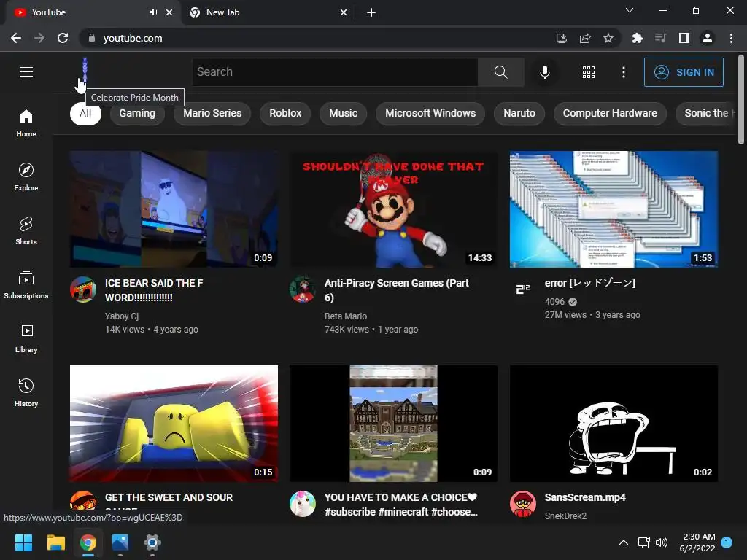The image size is (747, 560).
Task: Open the Chrome profile icon
Action: [708, 38]
